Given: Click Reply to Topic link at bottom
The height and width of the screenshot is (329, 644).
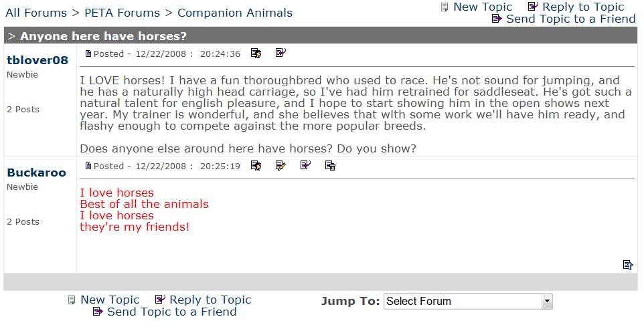Looking at the screenshot, I should pos(210,300).
